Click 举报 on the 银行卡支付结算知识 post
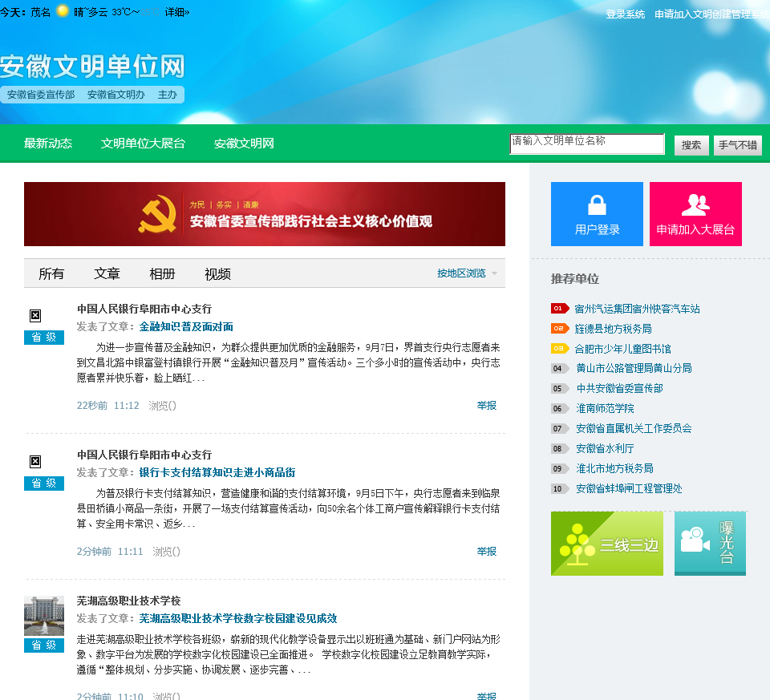The image size is (770, 700). point(487,552)
